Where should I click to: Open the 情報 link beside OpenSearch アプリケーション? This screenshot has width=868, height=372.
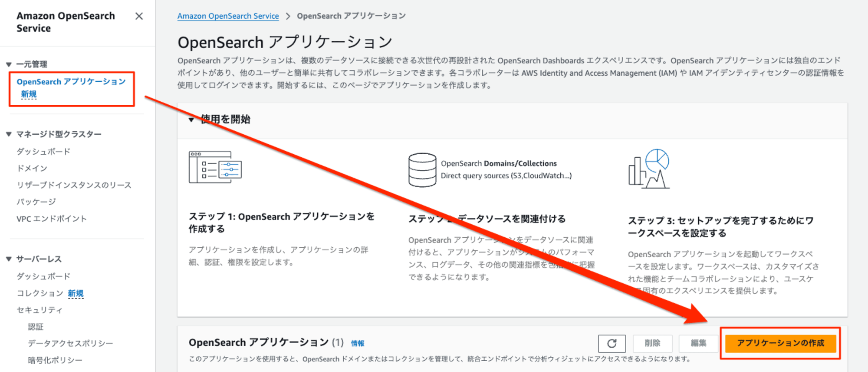click(358, 343)
